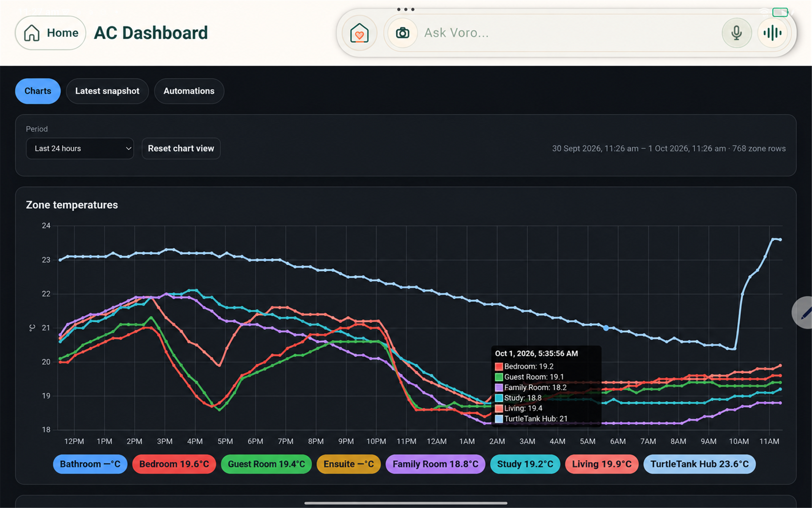Switch to the Charts tab

point(38,91)
